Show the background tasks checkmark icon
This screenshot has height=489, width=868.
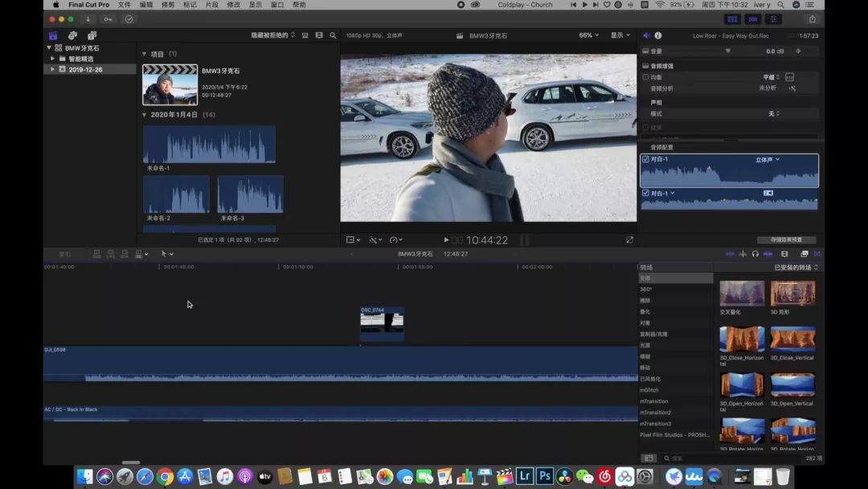(x=129, y=18)
